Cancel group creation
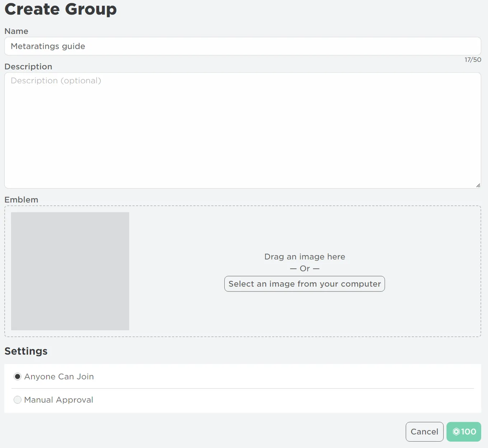 (x=424, y=432)
